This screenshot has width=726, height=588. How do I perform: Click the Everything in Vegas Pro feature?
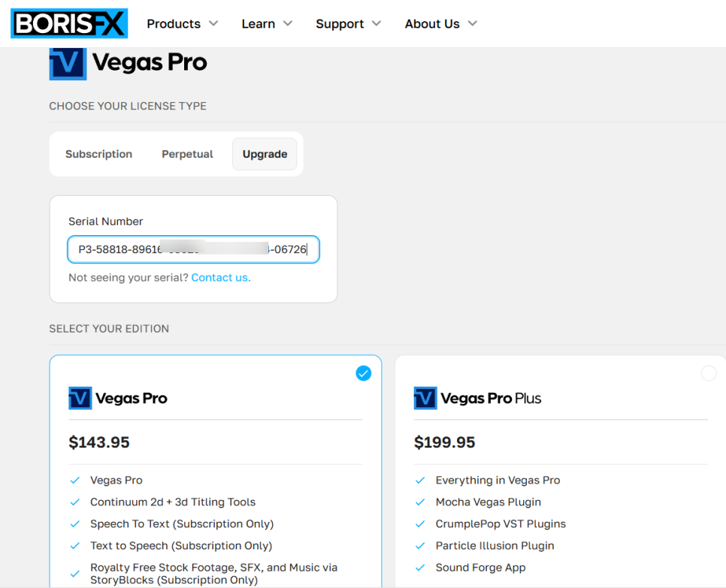click(498, 480)
